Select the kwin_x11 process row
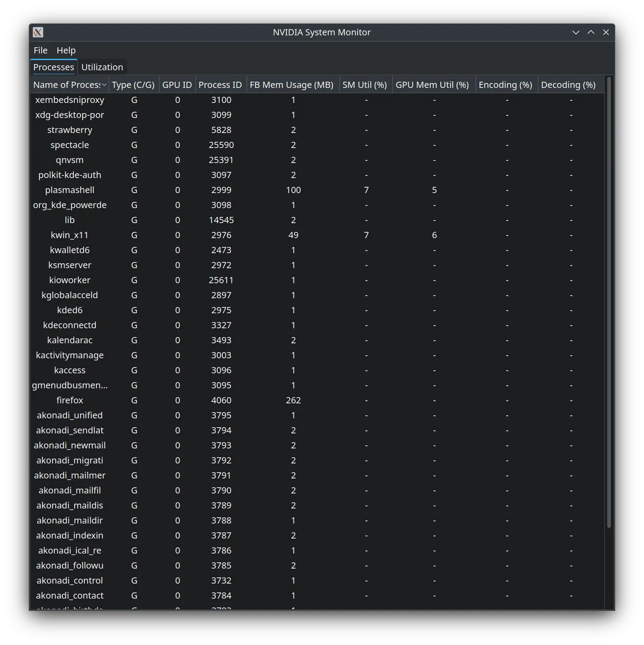The width and height of the screenshot is (644, 645). coord(70,235)
